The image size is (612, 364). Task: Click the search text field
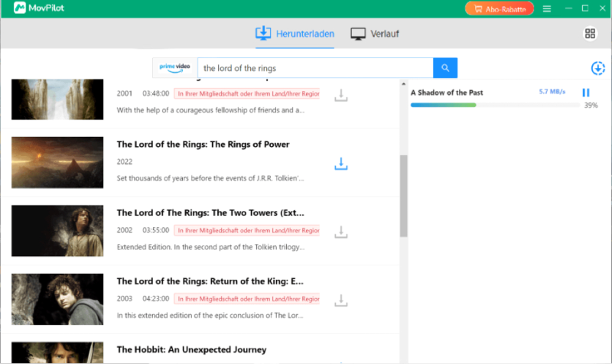click(x=315, y=68)
